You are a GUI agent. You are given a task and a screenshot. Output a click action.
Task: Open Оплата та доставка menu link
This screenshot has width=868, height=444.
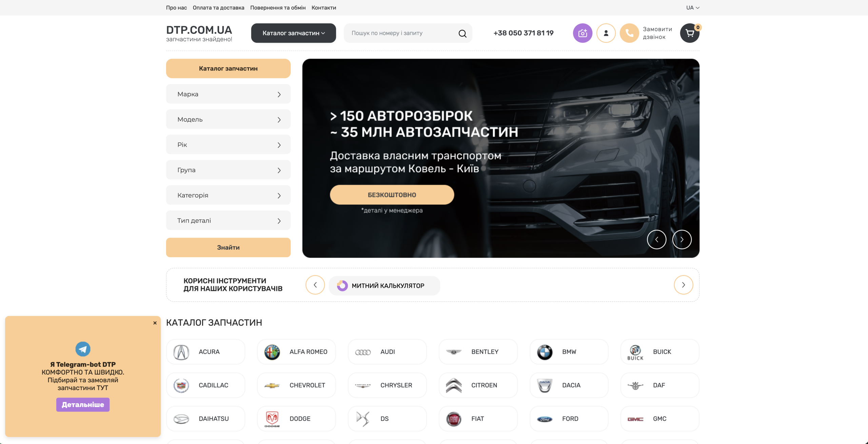(218, 7)
